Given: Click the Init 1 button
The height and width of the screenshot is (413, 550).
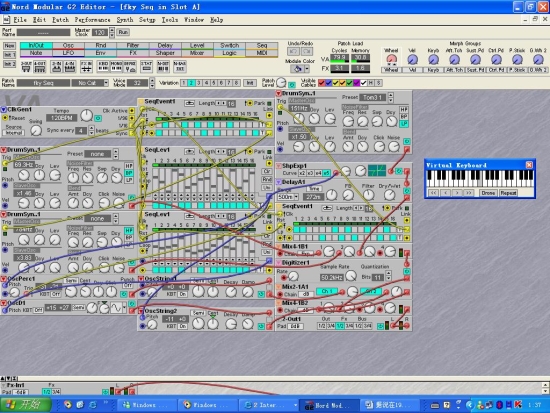Looking at the screenshot, I should [9, 55].
